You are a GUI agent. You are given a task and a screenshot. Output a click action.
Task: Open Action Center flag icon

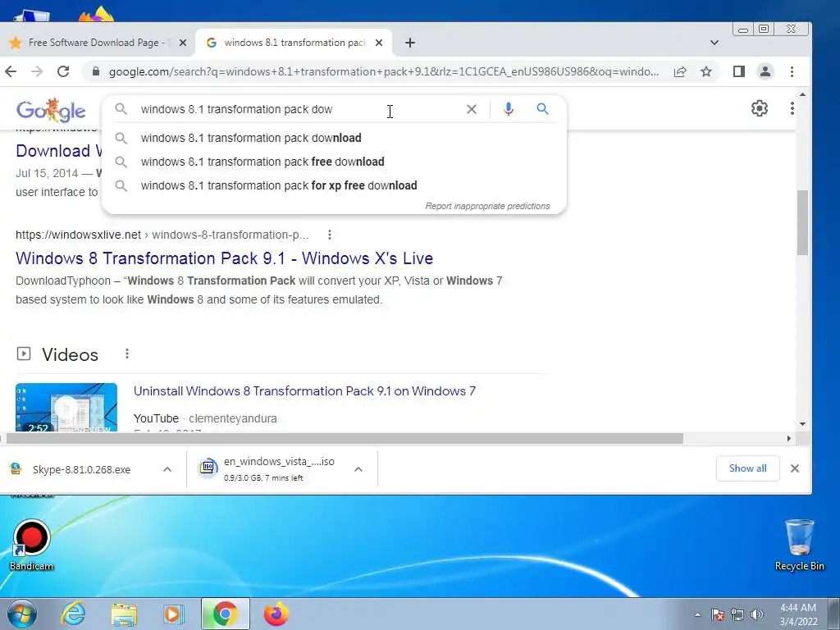(718, 614)
